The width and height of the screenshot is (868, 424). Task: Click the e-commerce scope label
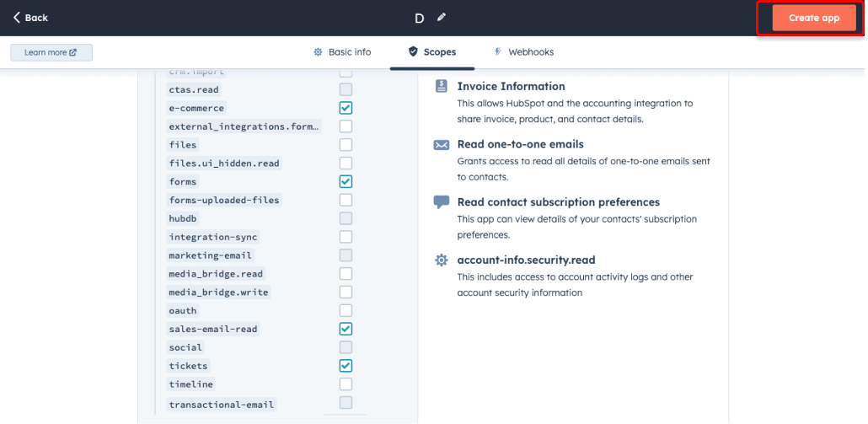(196, 108)
